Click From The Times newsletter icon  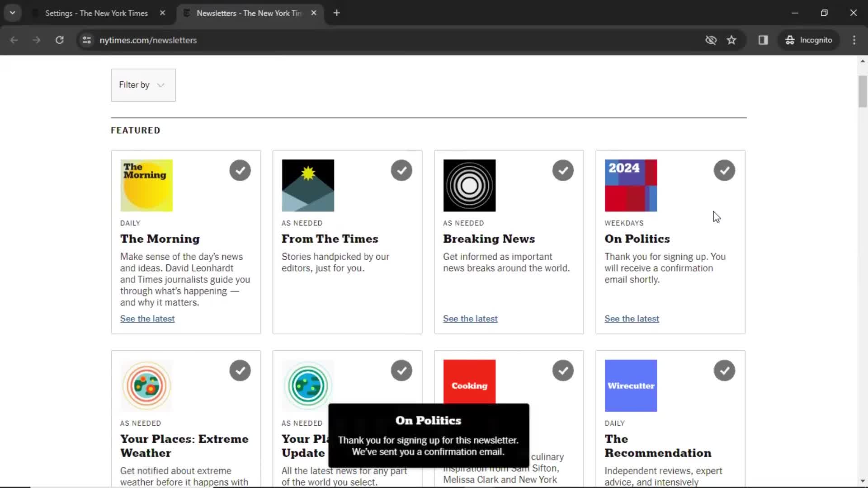click(x=307, y=185)
